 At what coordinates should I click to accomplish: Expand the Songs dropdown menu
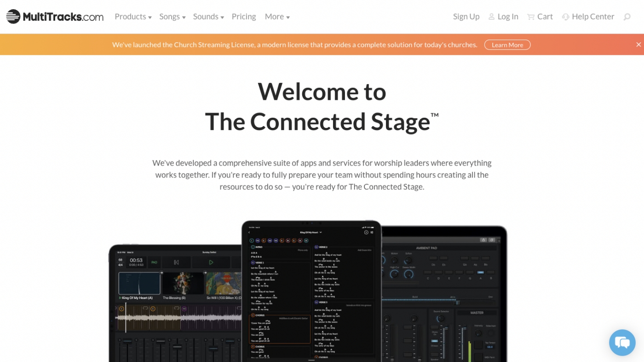tap(172, 17)
